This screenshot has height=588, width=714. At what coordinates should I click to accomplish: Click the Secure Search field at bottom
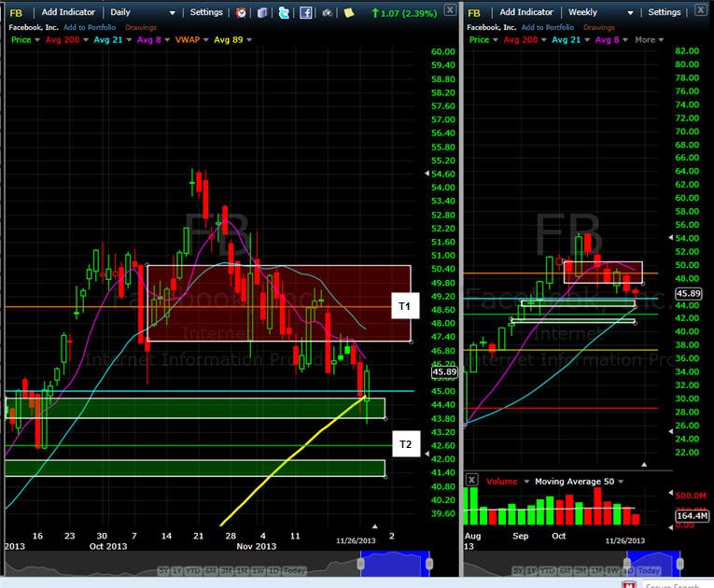click(x=677, y=584)
